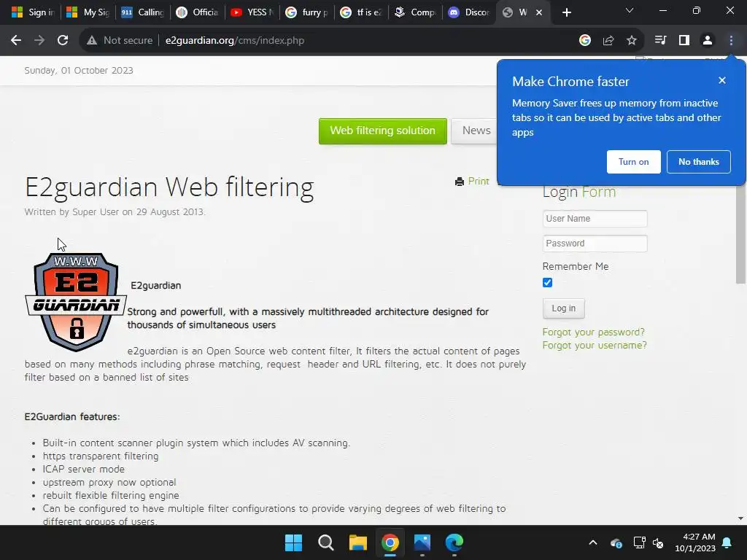Open the clock showing 4:27 AM
Screen dimensions: 747x560
pyautogui.click(x=695, y=542)
